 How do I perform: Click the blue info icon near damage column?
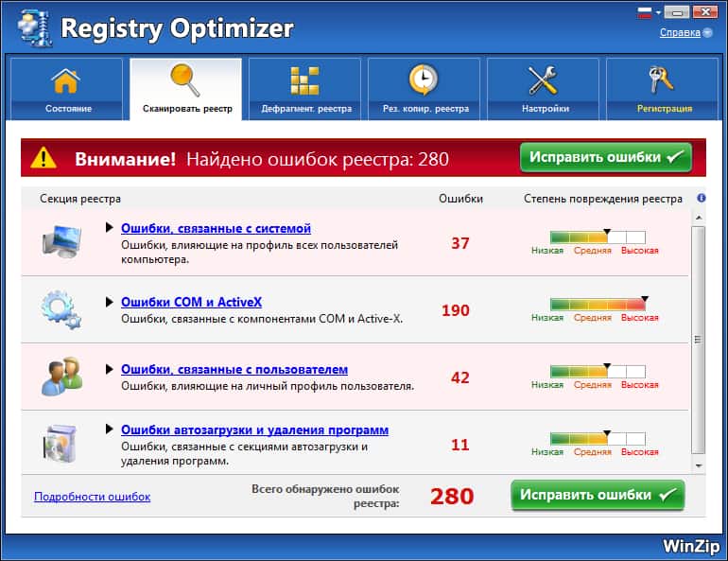pos(702,199)
